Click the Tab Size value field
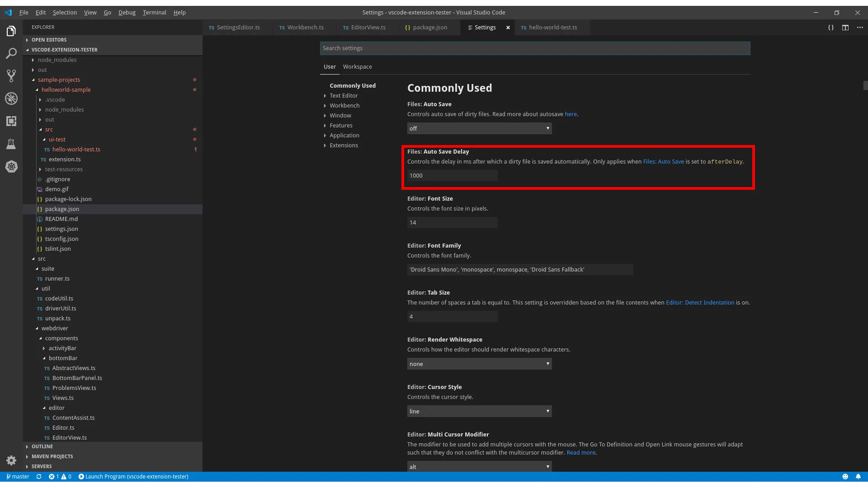The width and height of the screenshot is (868, 488). [453, 317]
